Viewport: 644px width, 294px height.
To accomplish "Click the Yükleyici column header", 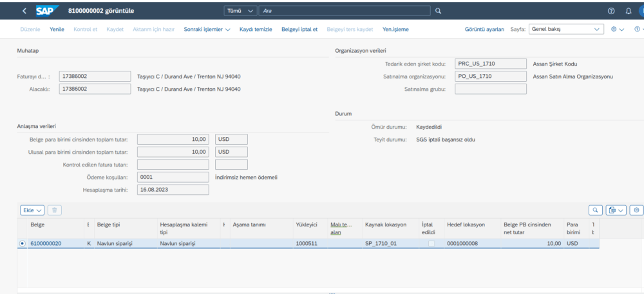I will point(310,228).
